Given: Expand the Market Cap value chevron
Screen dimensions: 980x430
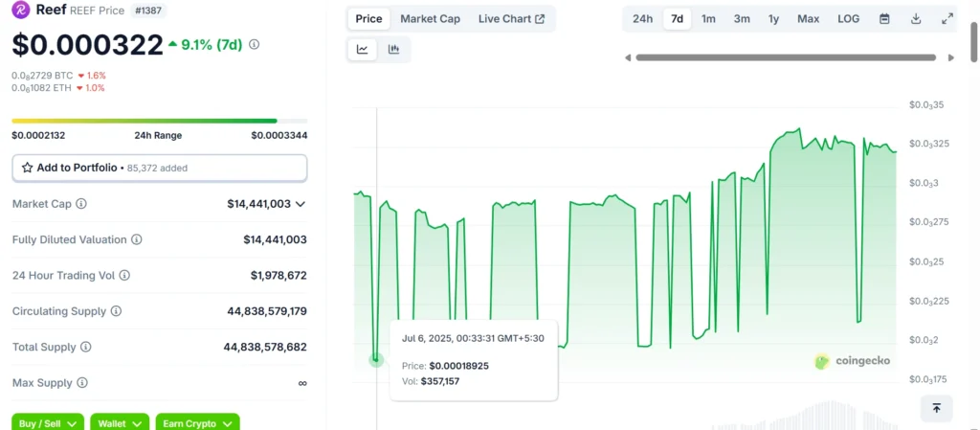Looking at the screenshot, I should (x=300, y=204).
